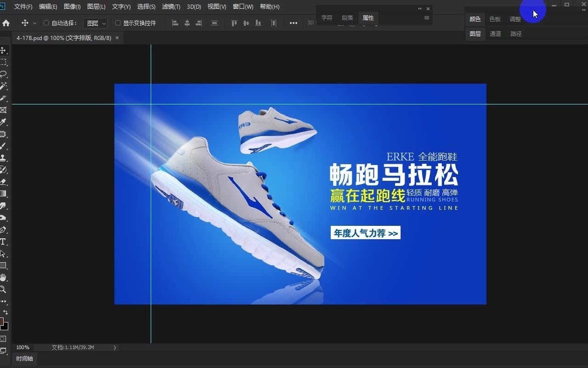Screen dimensions: 588x368
Task: Select the Gradient tool
Action: click(3, 194)
